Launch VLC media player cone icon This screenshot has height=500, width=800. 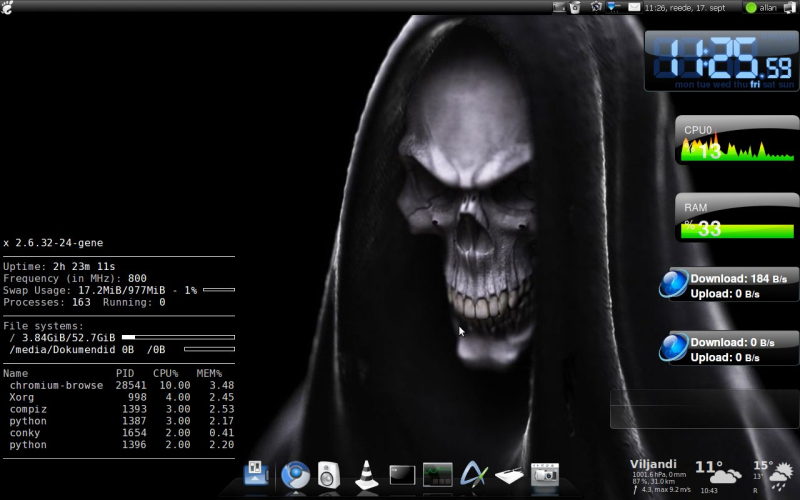pos(366,475)
